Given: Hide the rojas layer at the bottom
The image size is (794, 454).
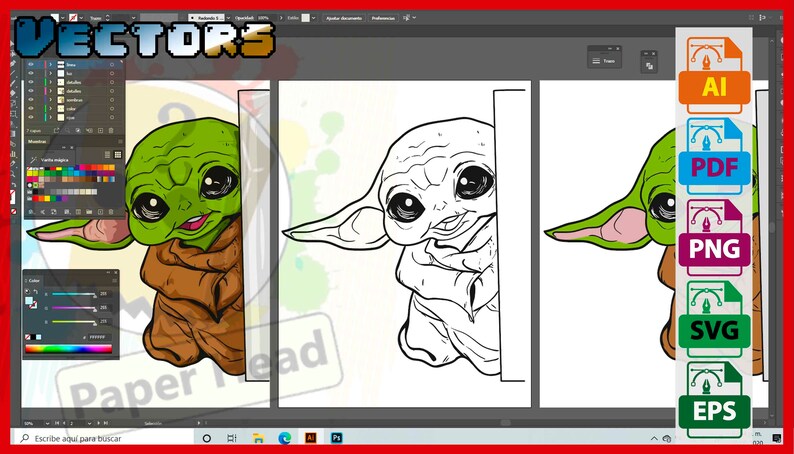Looking at the screenshot, I should tap(31, 117).
